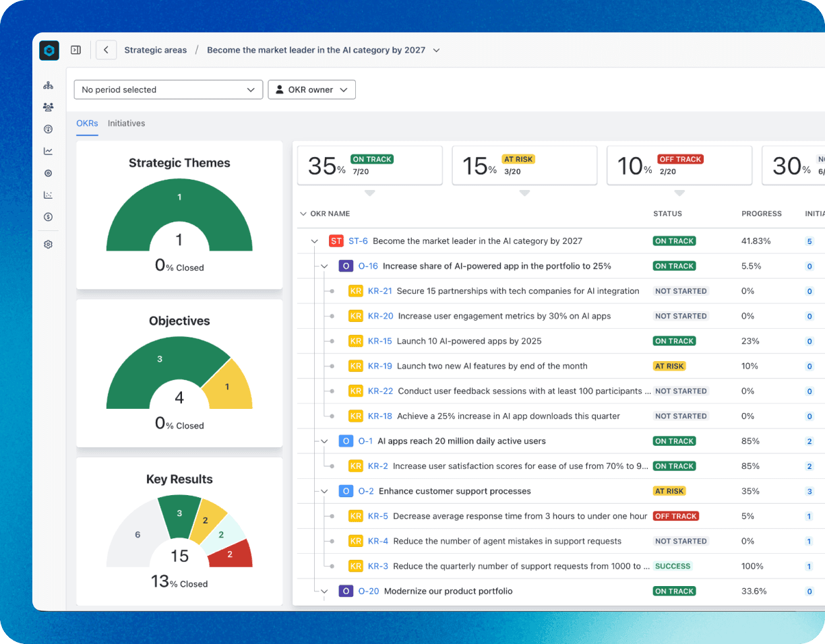Image resolution: width=825 pixels, height=644 pixels.
Task: Switch to the OKRs tab
Action: pyautogui.click(x=87, y=123)
